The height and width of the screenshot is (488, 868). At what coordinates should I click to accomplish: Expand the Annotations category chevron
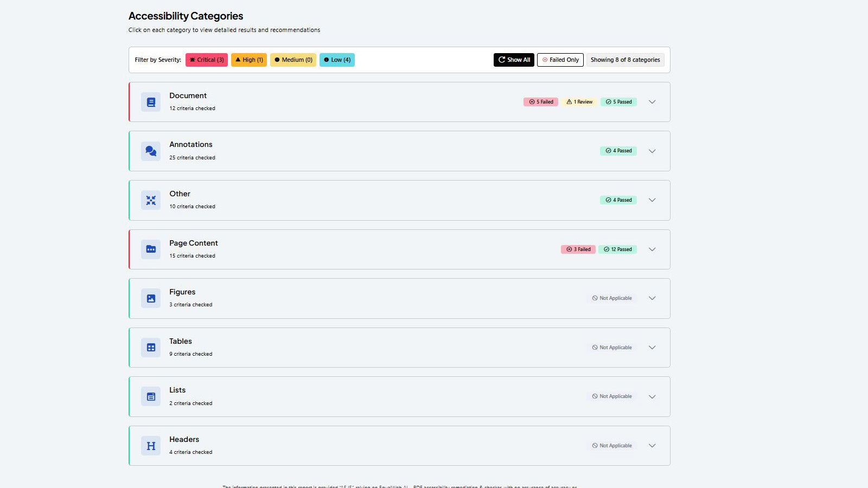click(652, 151)
